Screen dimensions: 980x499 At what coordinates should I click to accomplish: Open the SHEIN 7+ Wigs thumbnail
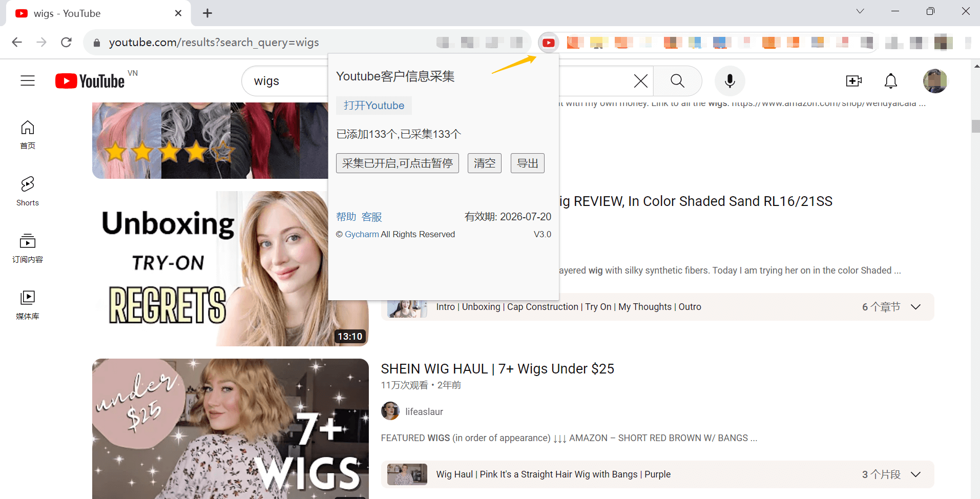click(x=231, y=429)
